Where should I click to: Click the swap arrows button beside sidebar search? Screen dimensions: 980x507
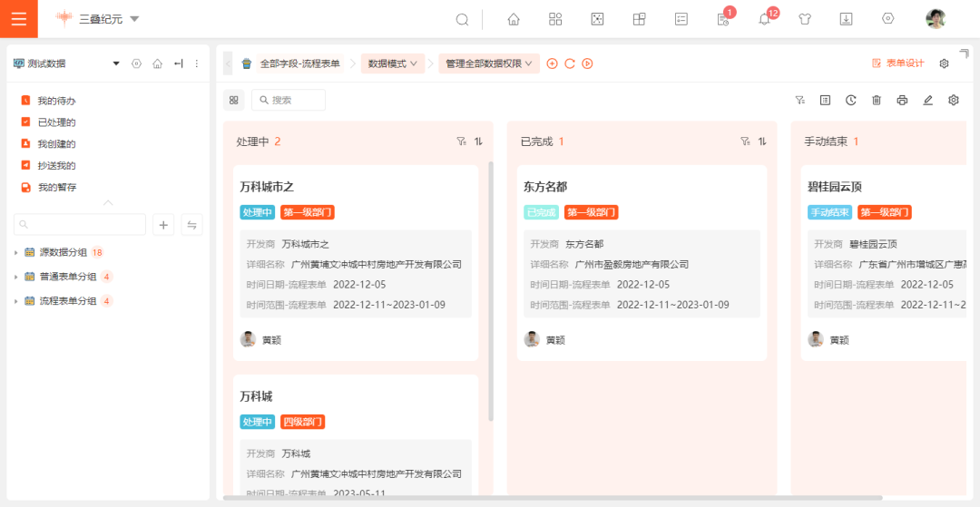[x=191, y=225]
